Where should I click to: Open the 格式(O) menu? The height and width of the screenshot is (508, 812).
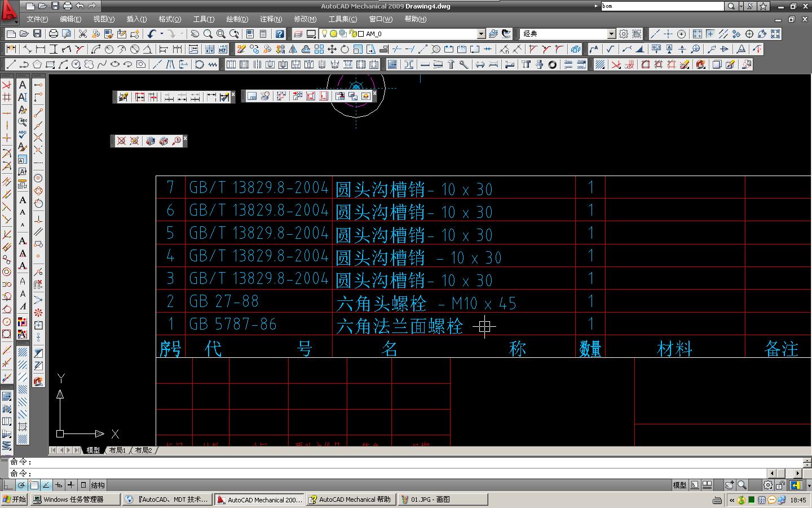(170, 19)
